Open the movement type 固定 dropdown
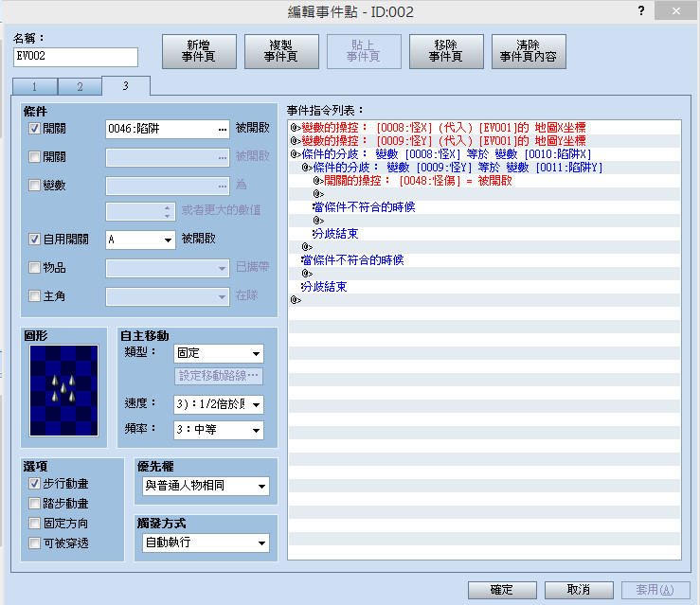The width and height of the screenshot is (700, 605). pos(218,354)
